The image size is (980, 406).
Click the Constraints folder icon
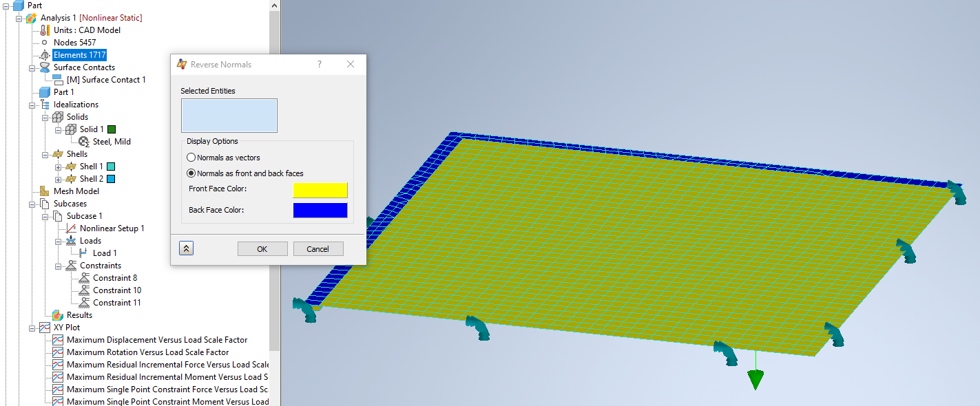click(71, 266)
